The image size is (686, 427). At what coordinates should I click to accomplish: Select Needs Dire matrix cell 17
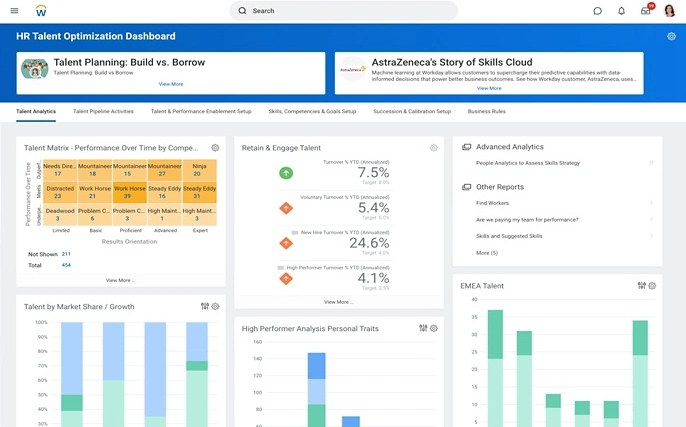[x=60, y=170]
